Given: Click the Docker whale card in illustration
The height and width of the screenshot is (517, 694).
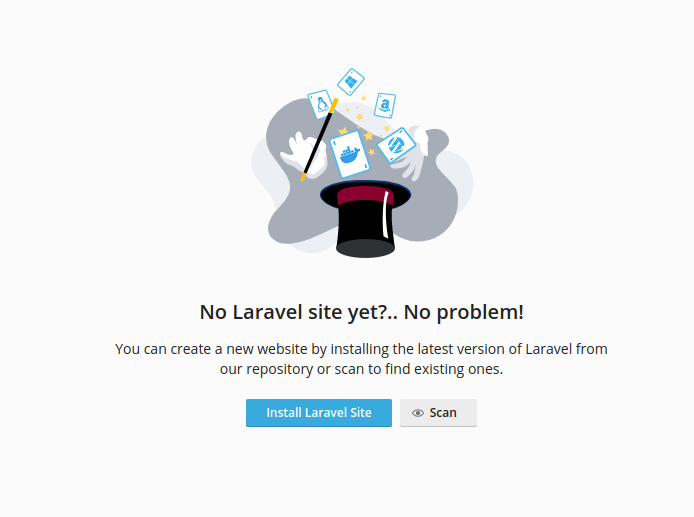Looking at the screenshot, I should (x=350, y=154).
